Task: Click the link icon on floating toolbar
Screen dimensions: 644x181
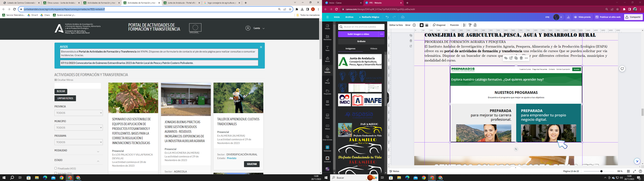Action: pos(506,58)
